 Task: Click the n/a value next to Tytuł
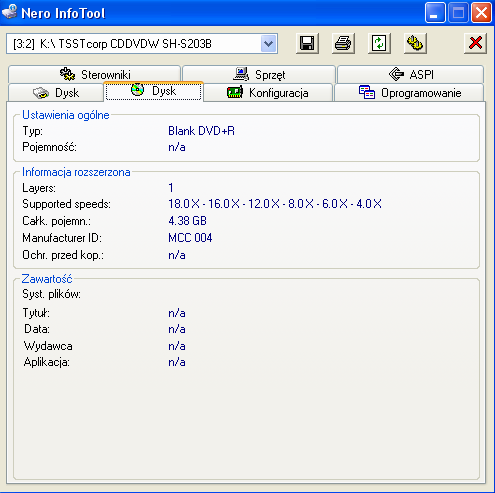(177, 313)
